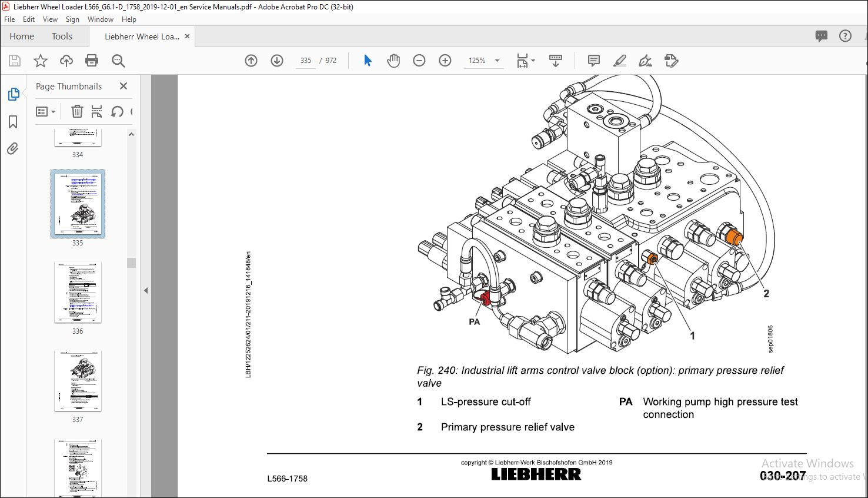The image size is (868, 498).
Task: Open the Help menu
Action: pyautogui.click(x=129, y=19)
